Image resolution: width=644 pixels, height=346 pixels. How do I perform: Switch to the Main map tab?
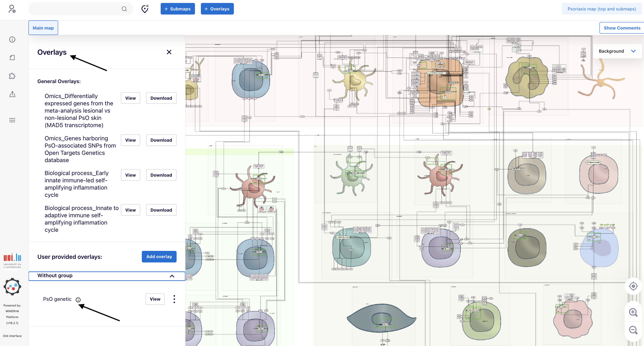tap(43, 28)
